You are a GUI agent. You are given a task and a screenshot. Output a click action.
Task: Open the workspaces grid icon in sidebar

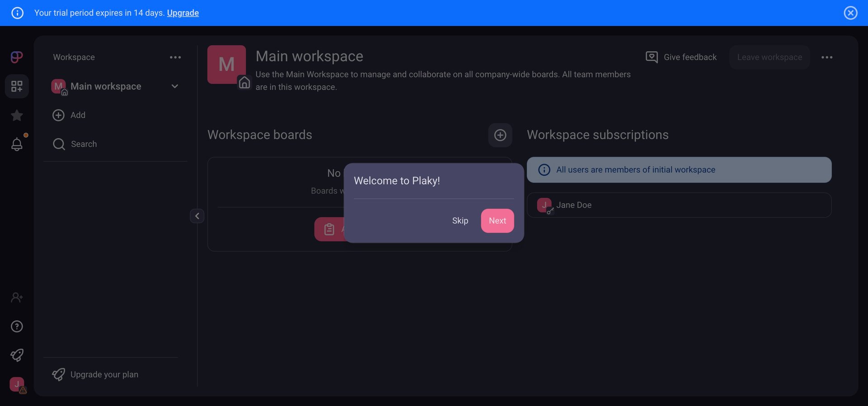coord(17,86)
